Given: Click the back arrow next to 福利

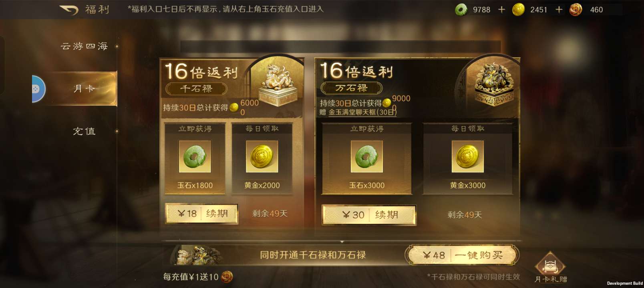Looking at the screenshot, I should tap(68, 10).
